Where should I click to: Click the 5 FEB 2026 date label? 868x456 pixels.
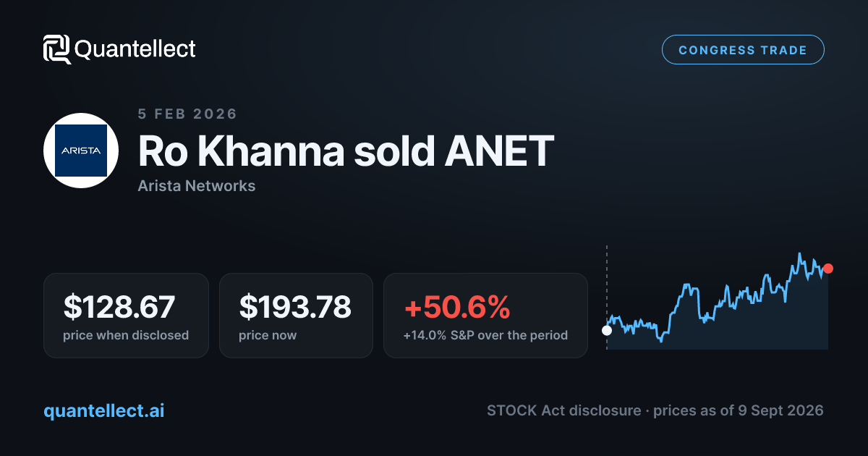[x=187, y=114]
